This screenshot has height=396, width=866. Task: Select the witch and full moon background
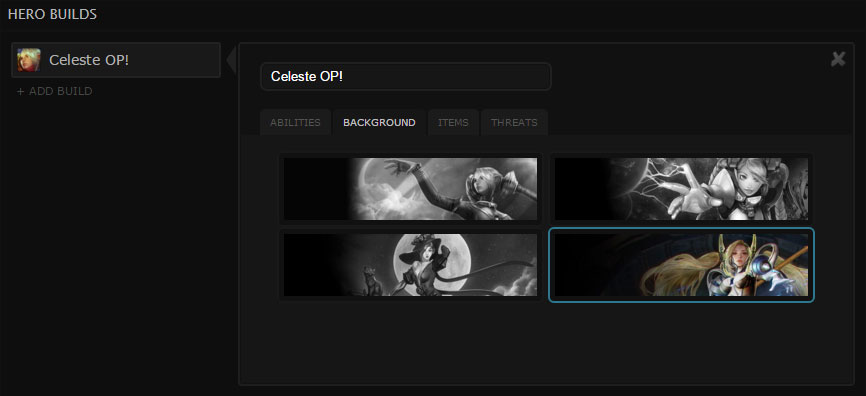tap(410, 265)
